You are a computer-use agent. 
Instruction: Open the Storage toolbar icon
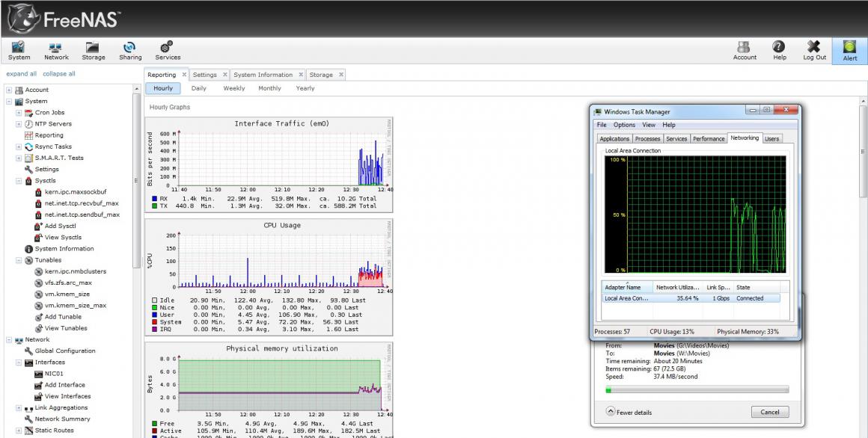[x=93, y=51]
